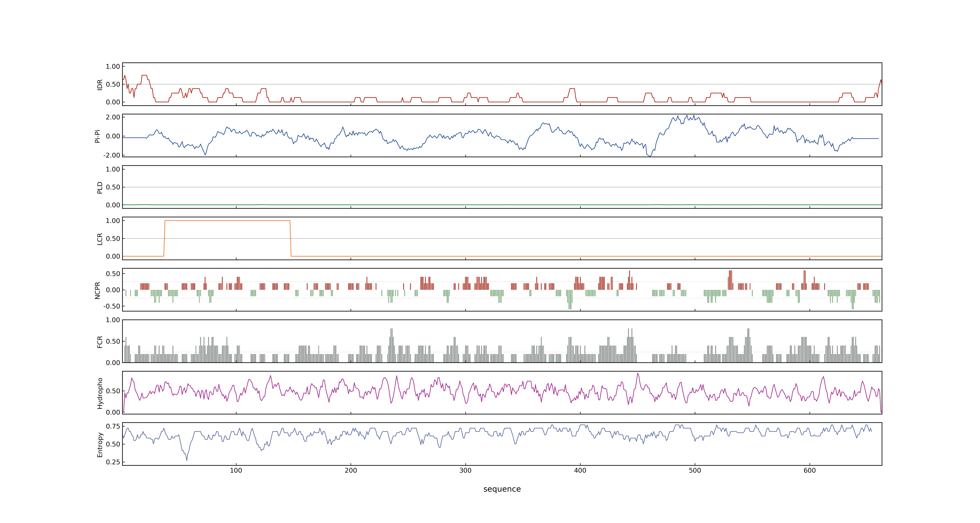Click the orange LCR plateau line at 1.00

228,220
